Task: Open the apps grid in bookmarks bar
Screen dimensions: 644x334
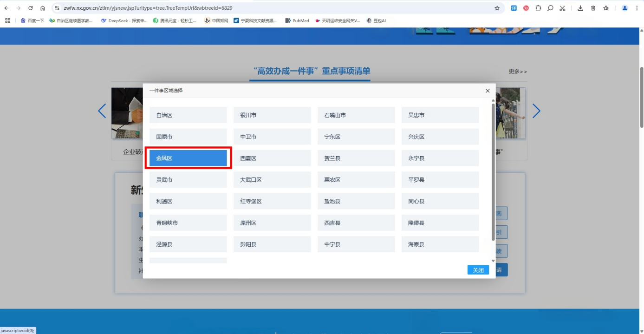Action: coord(7,20)
